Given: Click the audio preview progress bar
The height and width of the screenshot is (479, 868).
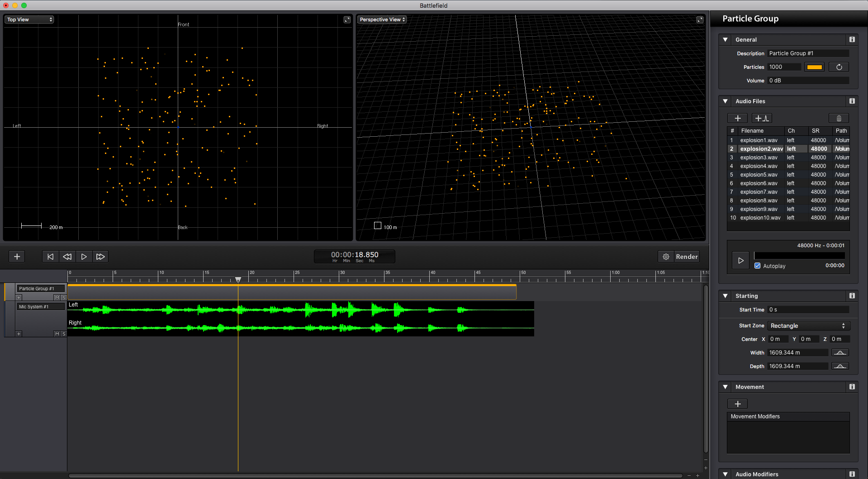Looking at the screenshot, I should point(799,256).
